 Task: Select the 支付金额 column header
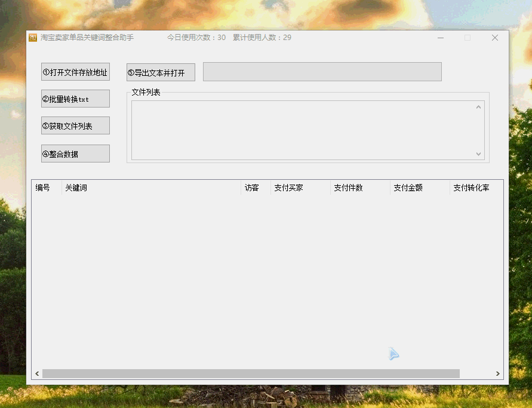419,188
